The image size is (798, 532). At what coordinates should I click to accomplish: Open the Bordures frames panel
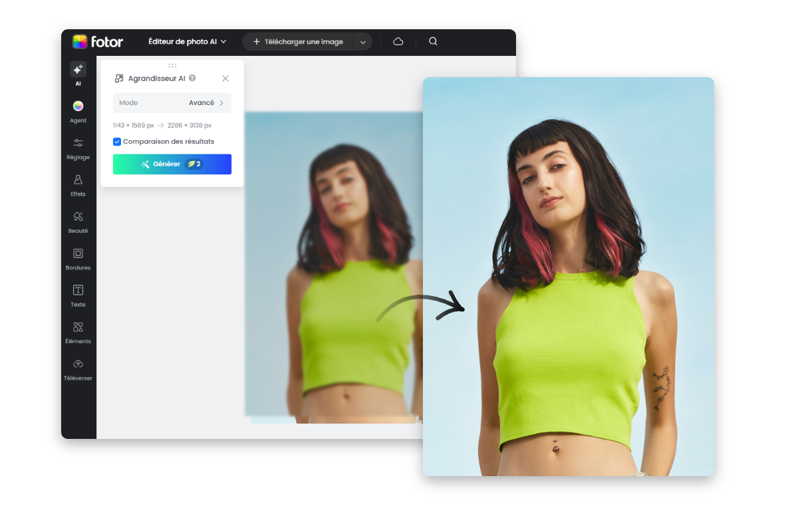tap(78, 253)
